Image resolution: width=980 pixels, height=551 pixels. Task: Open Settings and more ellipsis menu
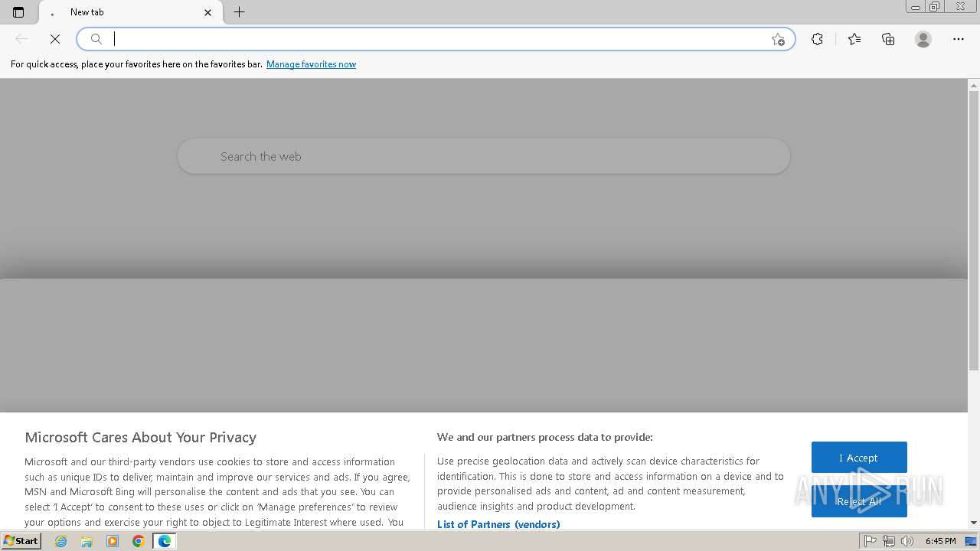959,39
